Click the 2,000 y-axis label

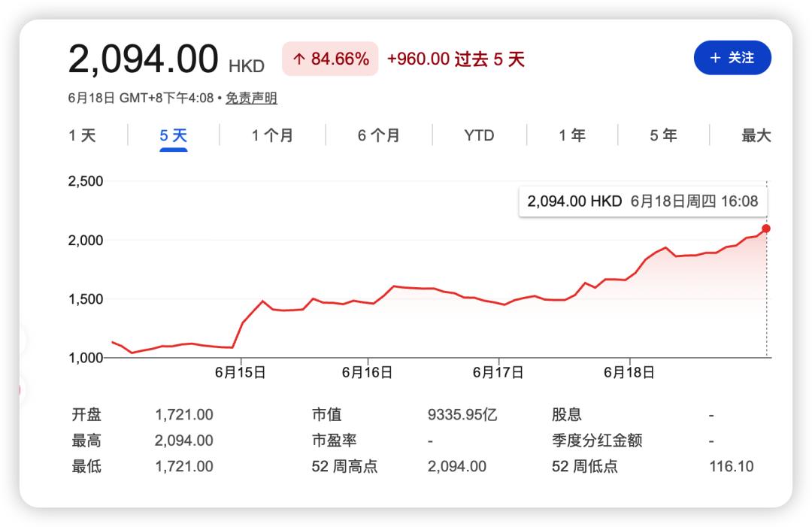(86, 241)
